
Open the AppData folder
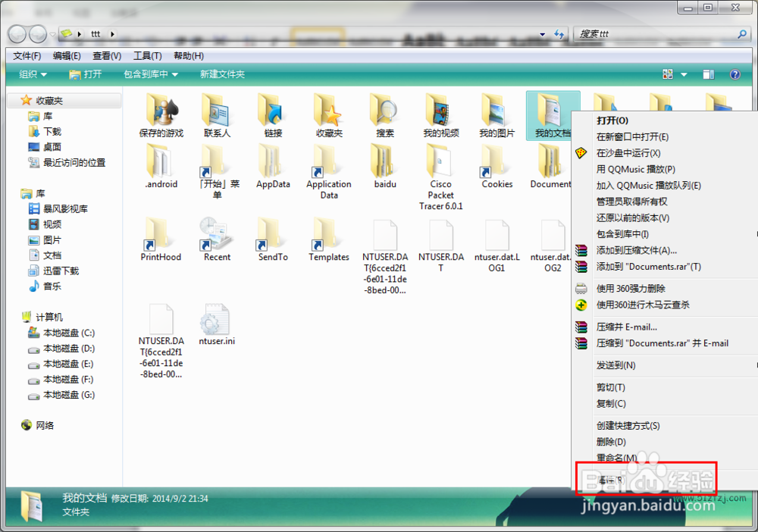(x=273, y=166)
